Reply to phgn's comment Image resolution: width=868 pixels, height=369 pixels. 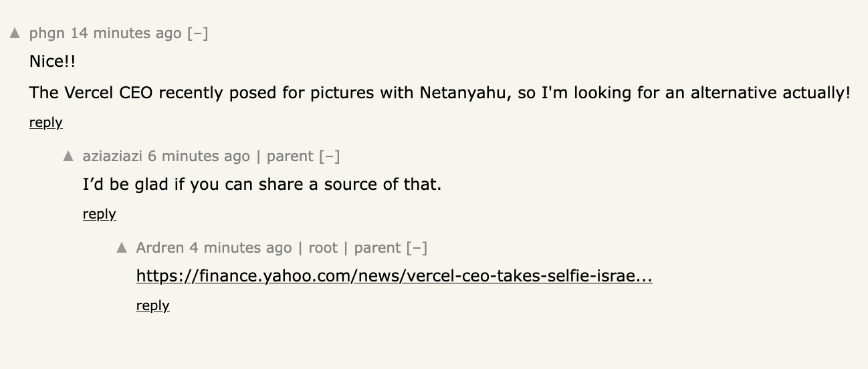pos(45,122)
